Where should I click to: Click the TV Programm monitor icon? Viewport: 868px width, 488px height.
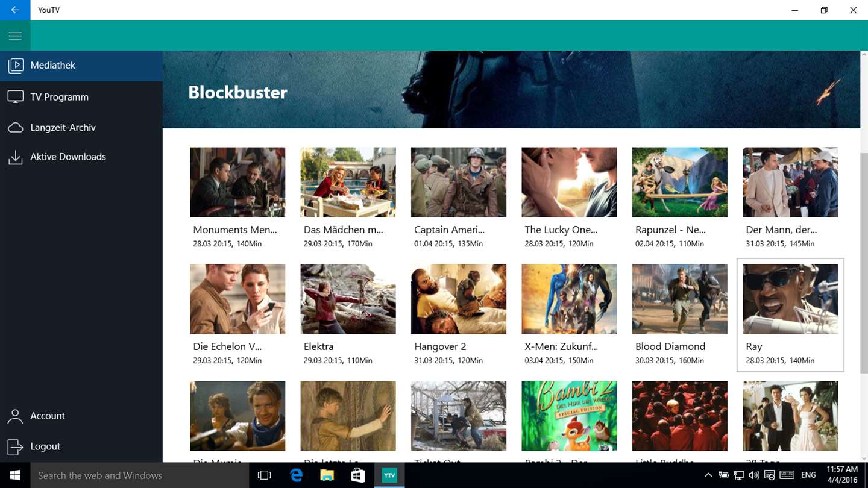15,97
